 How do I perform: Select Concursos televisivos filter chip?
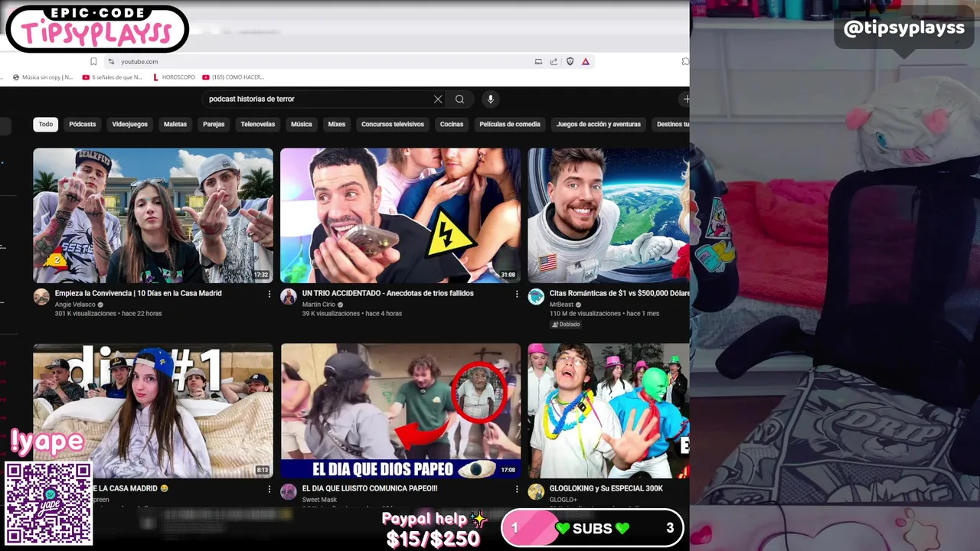pyautogui.click(x=393, y=124)
